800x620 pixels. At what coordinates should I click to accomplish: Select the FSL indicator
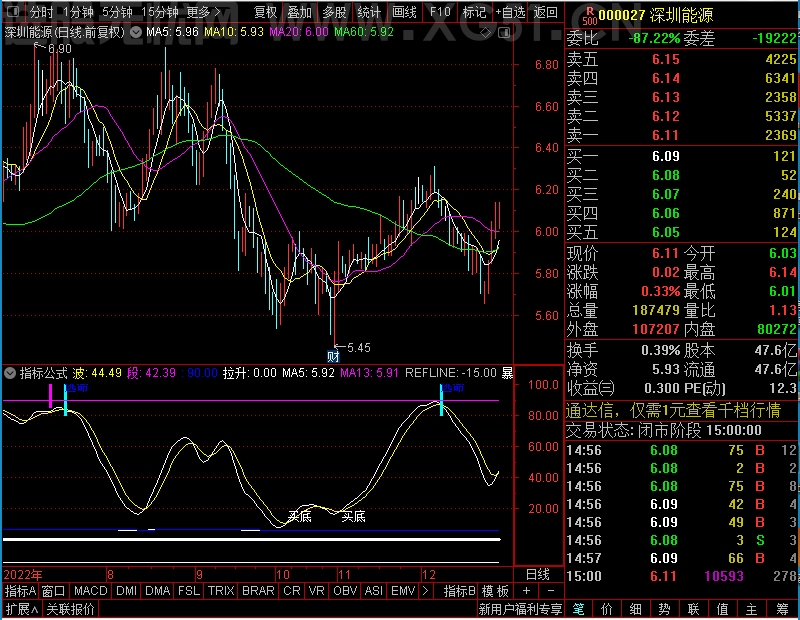pos(189,591)
